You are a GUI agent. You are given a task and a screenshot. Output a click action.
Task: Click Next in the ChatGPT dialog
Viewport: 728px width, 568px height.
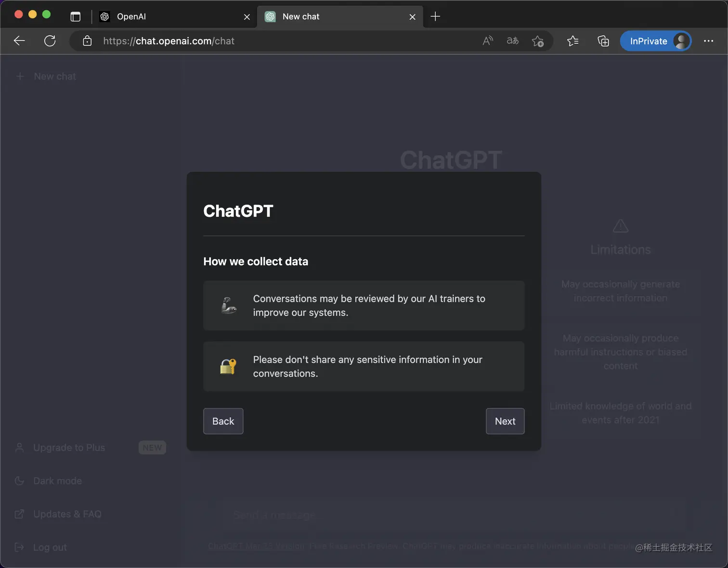click(x=505, y=421)
